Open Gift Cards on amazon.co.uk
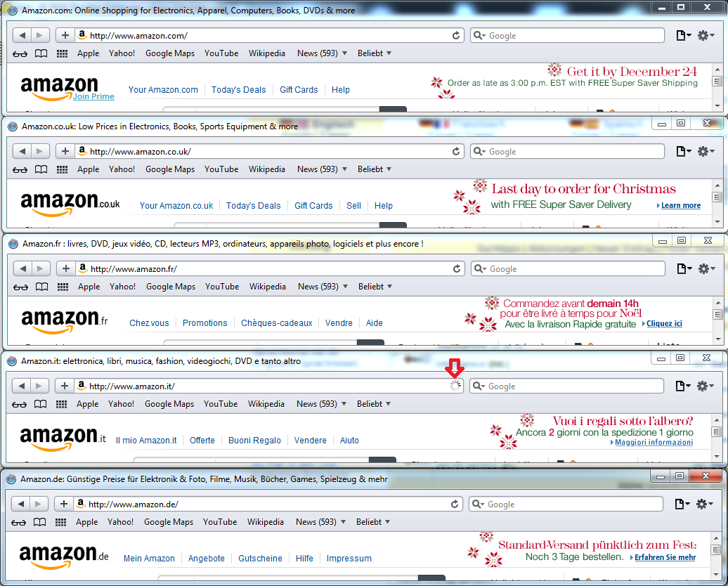 pos(313,206)
